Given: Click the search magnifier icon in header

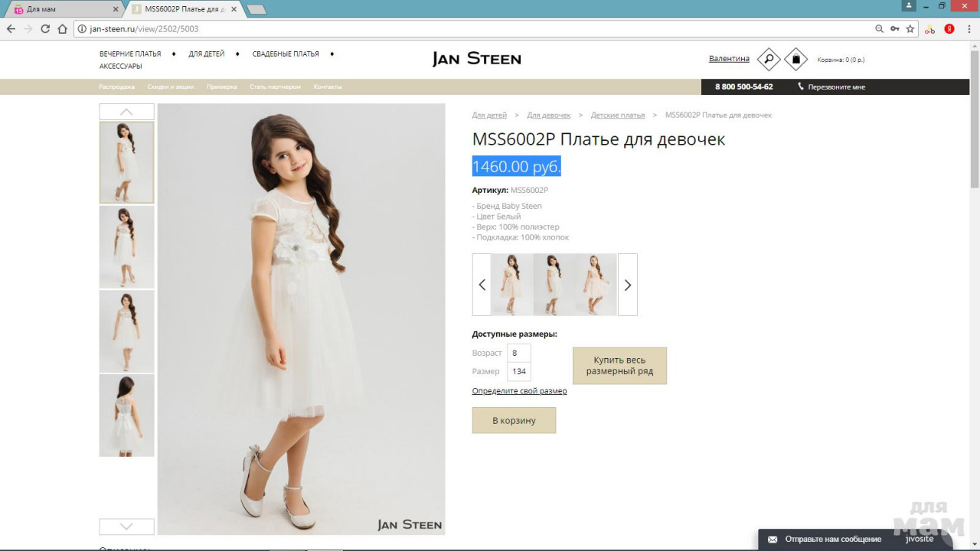Looking at the screenshot, I should tap(768, 59).
